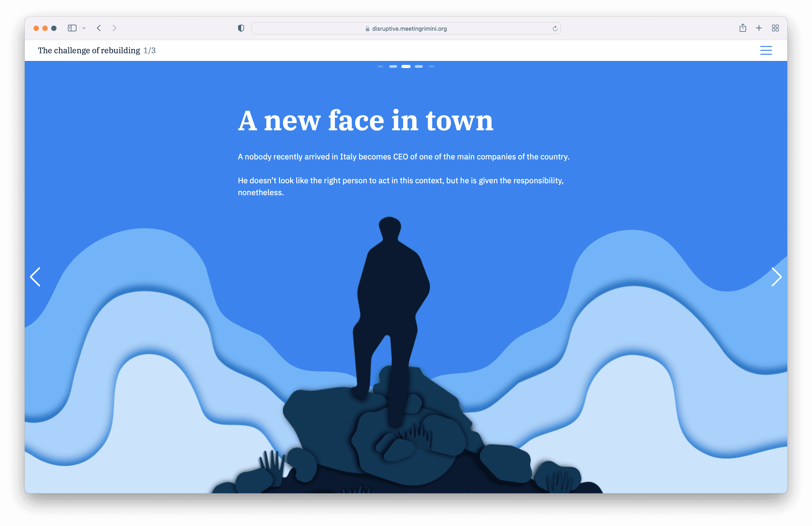Click the "A new face in town" heading
The width and height of the screenshot is (812, 526).
click(x=365, y=121)
